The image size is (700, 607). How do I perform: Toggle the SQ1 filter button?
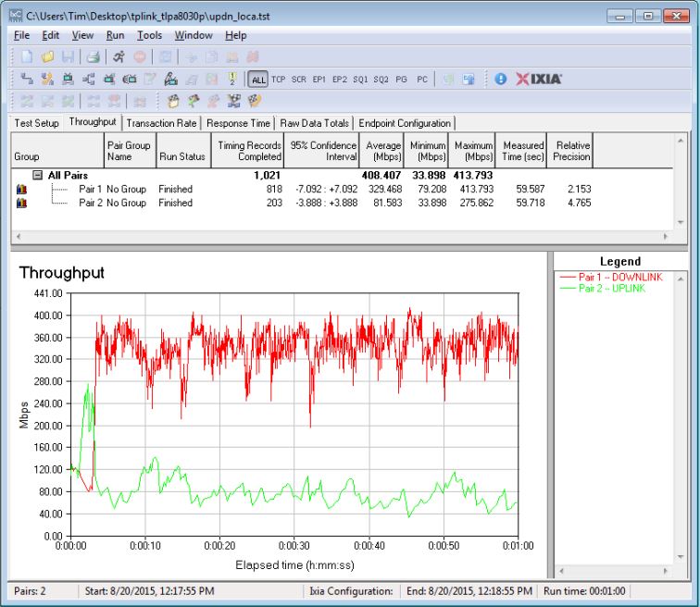point(360,80)
